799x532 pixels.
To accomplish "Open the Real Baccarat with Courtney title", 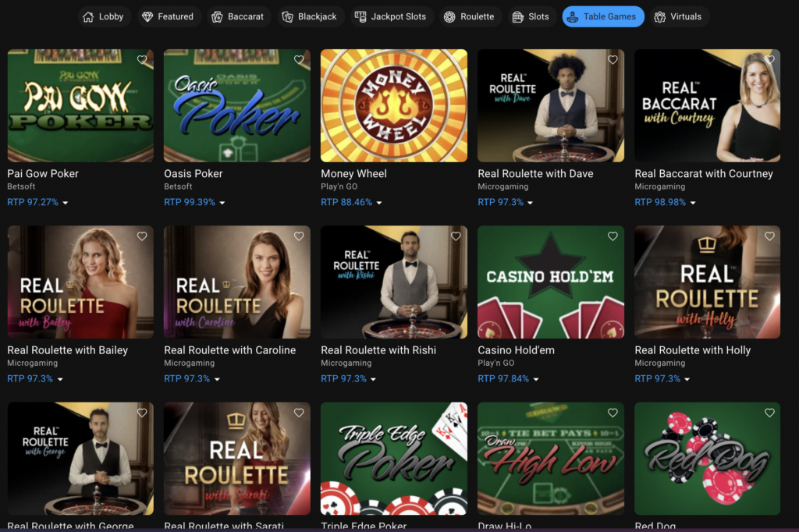I will coord(704,174).
